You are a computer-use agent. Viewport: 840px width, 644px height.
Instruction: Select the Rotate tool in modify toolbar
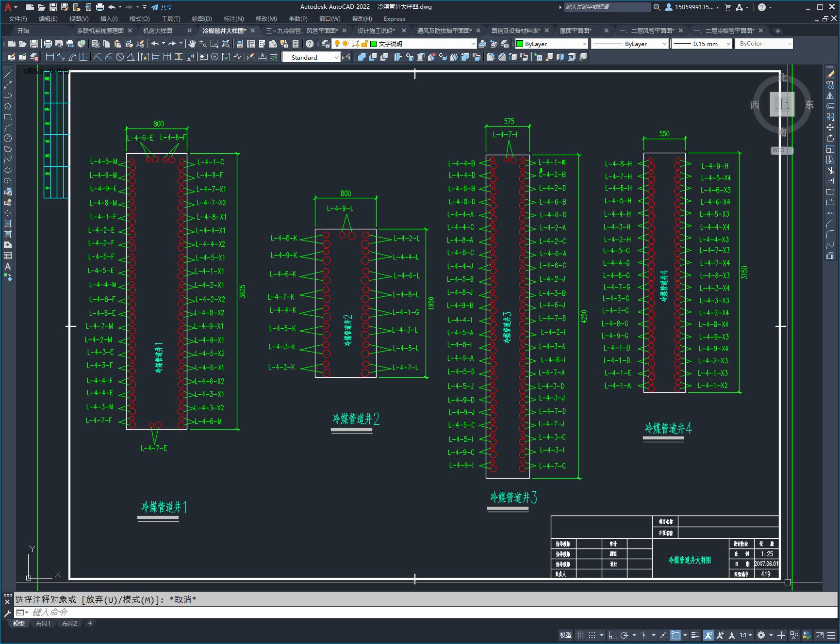tap(830, 138)
